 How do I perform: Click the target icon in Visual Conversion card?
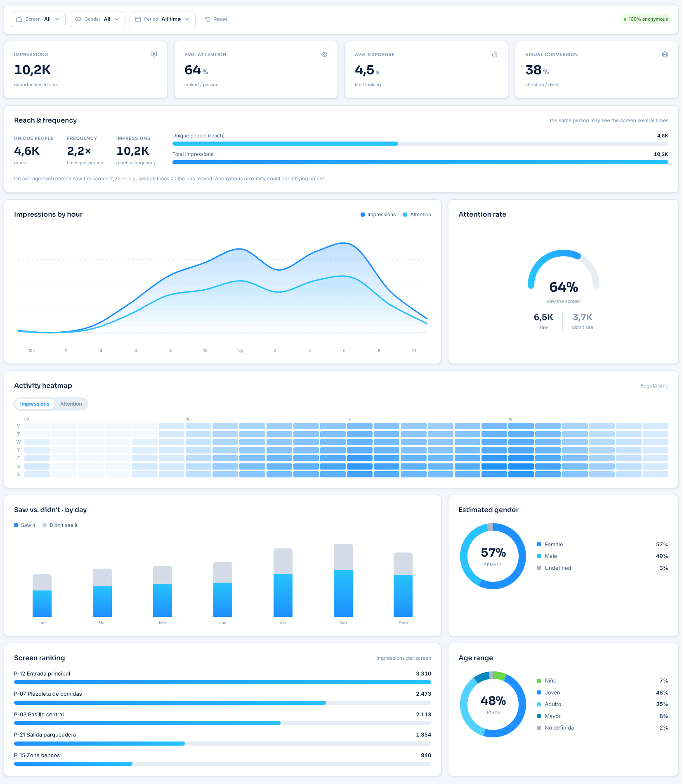[665, 54]
